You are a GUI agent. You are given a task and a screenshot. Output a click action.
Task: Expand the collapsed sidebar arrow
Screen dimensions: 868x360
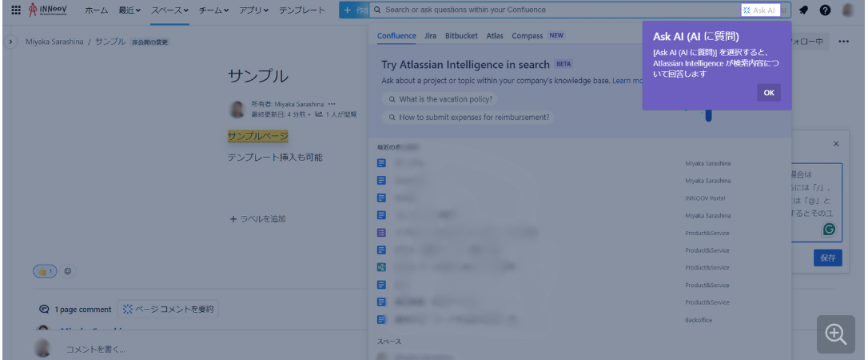pos(11,42)
